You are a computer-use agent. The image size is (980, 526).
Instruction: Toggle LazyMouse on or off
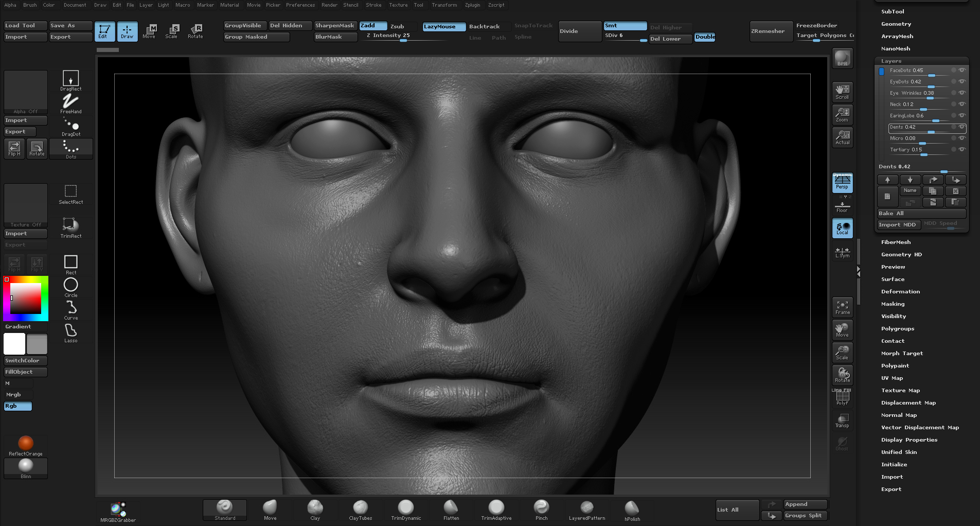pos(444,27)
